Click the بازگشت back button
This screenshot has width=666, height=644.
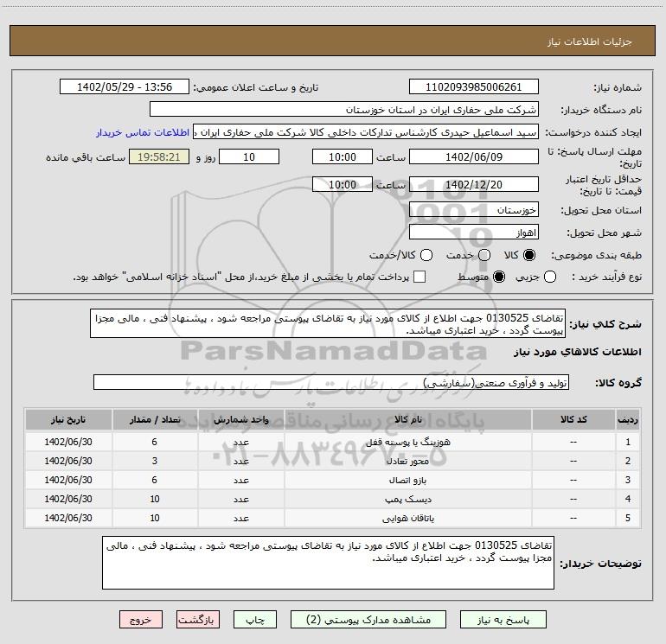pyautogui.click(x=200, y=620)
